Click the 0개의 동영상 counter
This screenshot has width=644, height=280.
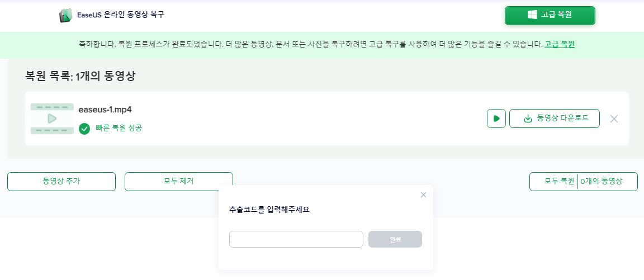608,182
